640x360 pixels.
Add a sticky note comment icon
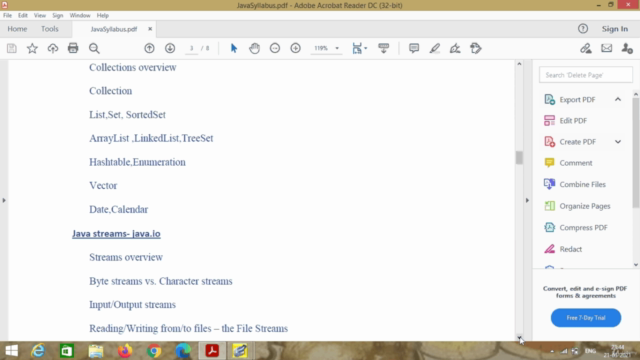point(414,48)
